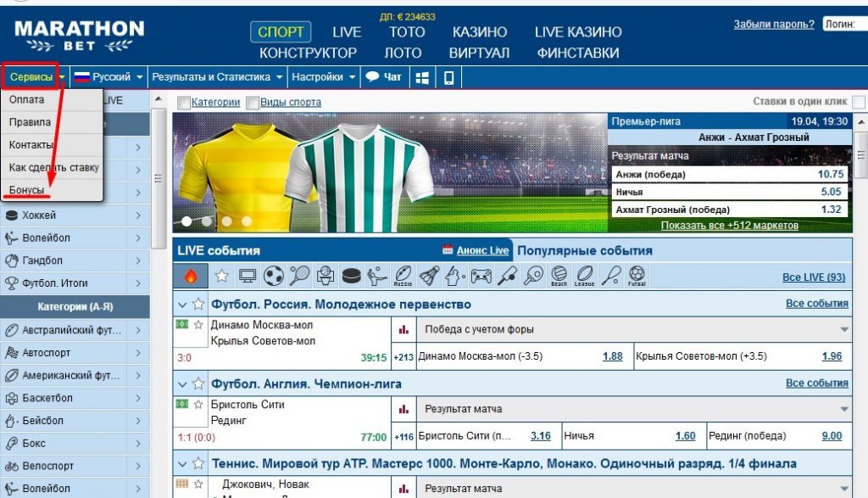Click the Marathon Bet logo

[80, 36]
